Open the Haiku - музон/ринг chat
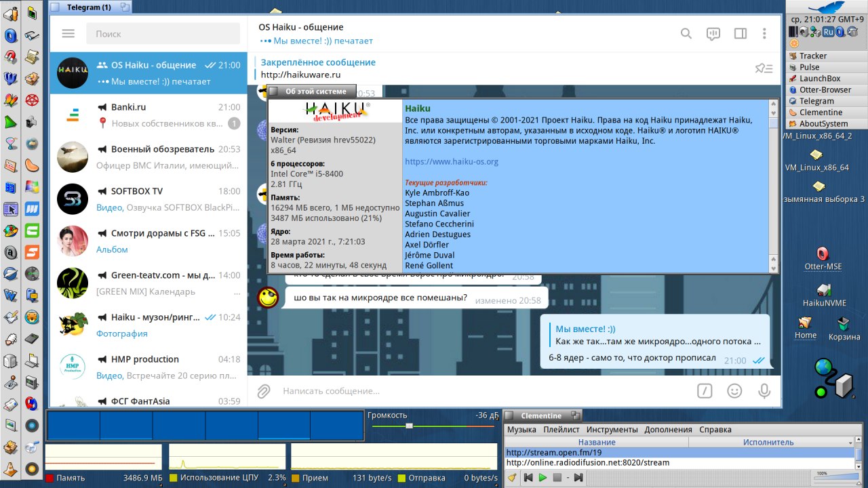This screenshot has width=868, height=488. (149, 325)
